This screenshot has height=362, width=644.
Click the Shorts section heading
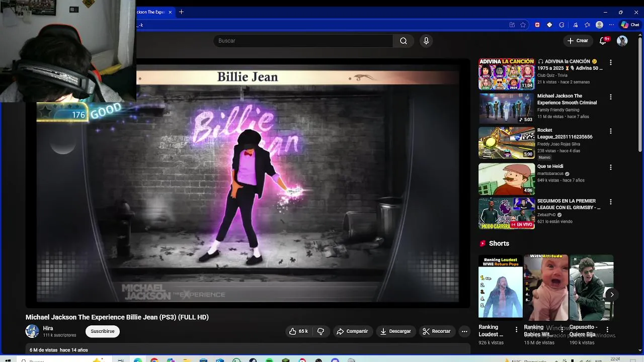(x=499, y=243)
